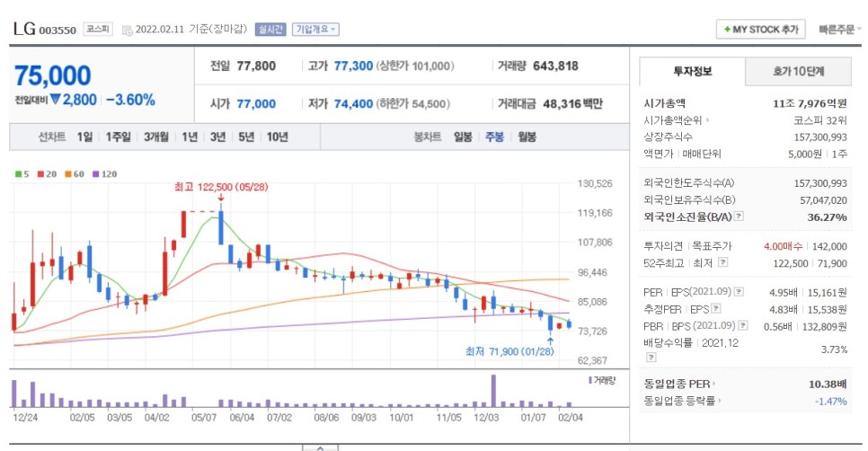Click the purple 120-period moving average legend
868x451 pixels.
click(104, 173)
